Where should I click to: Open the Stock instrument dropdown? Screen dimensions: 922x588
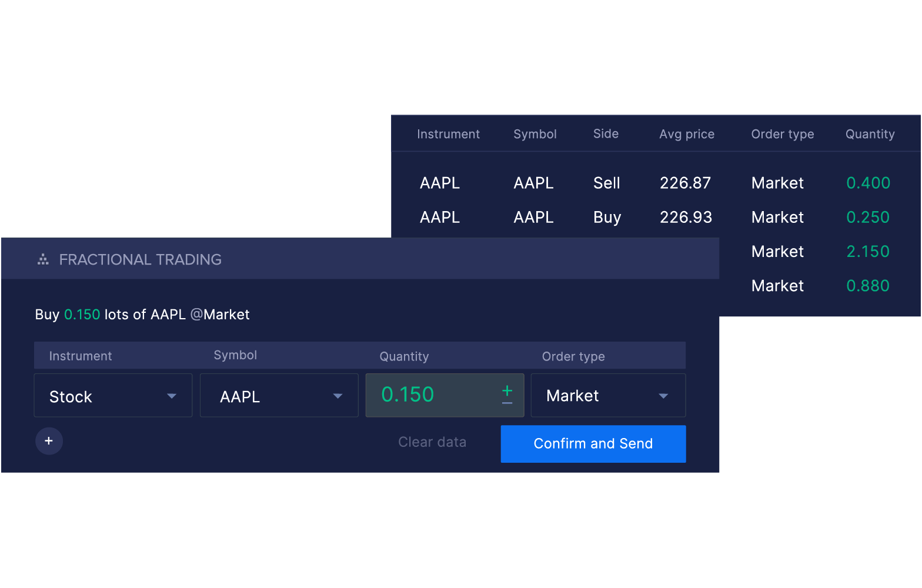(x=113, y=396)
